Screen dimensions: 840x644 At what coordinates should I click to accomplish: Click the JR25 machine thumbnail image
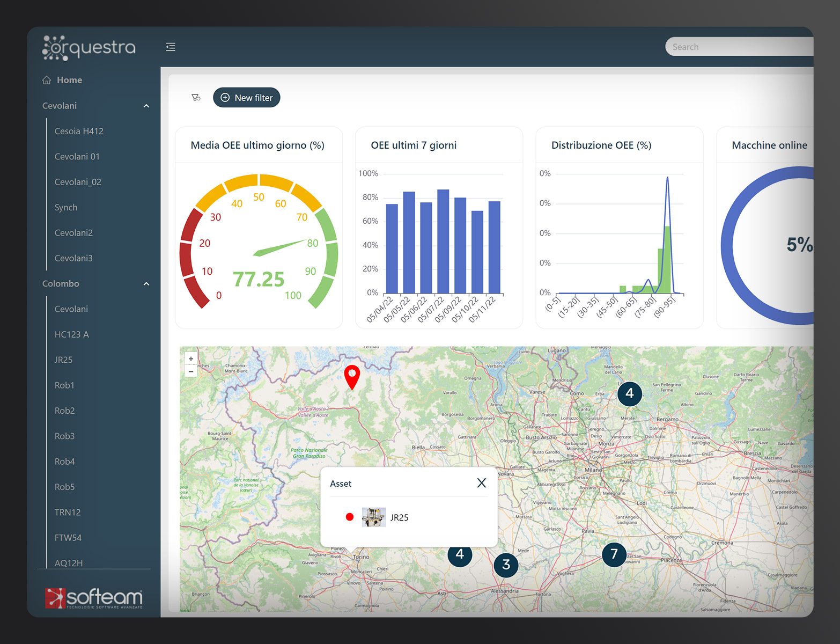373,517
